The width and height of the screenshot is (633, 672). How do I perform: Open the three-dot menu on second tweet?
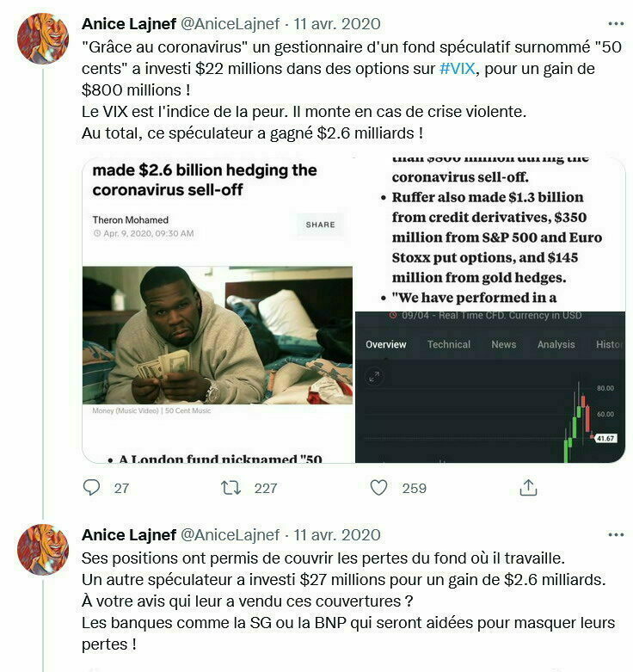(616, 535)
